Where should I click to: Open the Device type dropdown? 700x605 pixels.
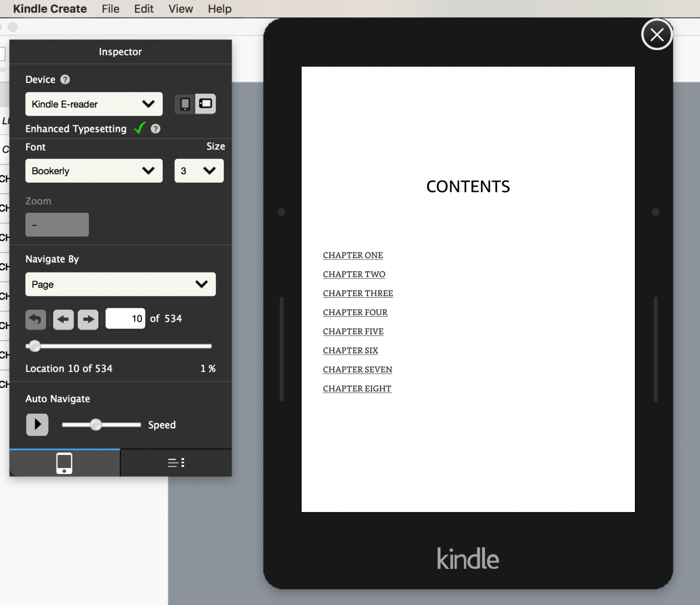93,104
